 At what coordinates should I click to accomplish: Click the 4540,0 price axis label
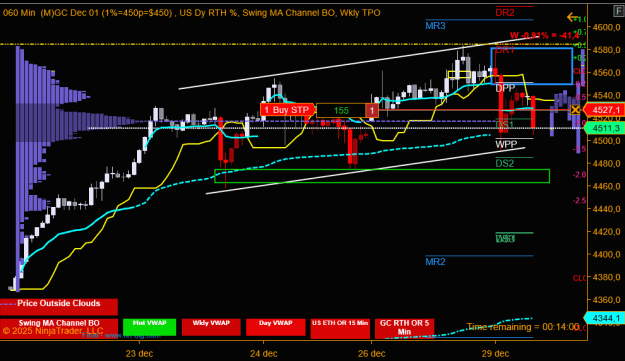click(606, 95)
